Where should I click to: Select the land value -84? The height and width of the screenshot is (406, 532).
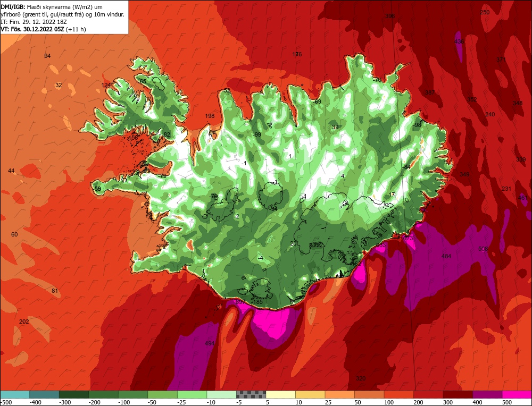pyautogui.click(x=406, y=167)
